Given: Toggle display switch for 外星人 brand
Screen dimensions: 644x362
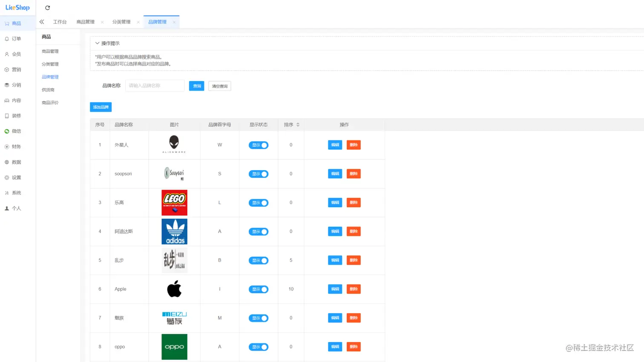Looking at the screenshot, I should click(x=259, y=145).
